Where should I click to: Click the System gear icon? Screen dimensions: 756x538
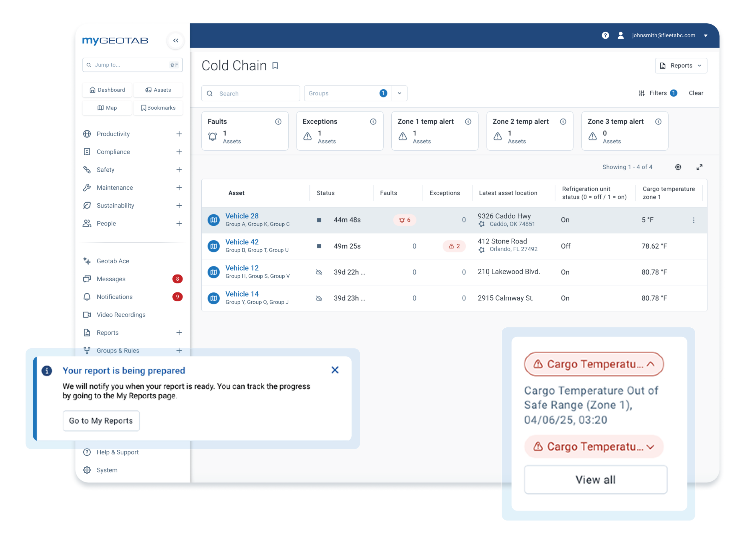[87, 470]
